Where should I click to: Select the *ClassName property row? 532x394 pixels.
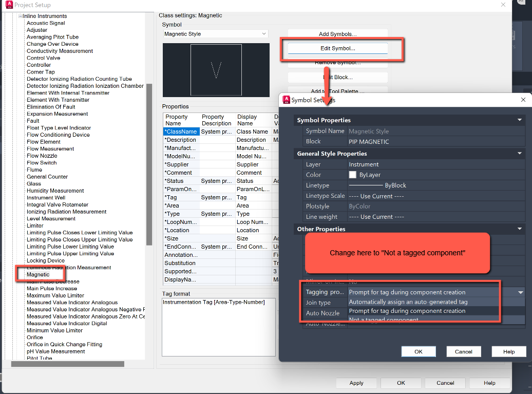point(180,131)
